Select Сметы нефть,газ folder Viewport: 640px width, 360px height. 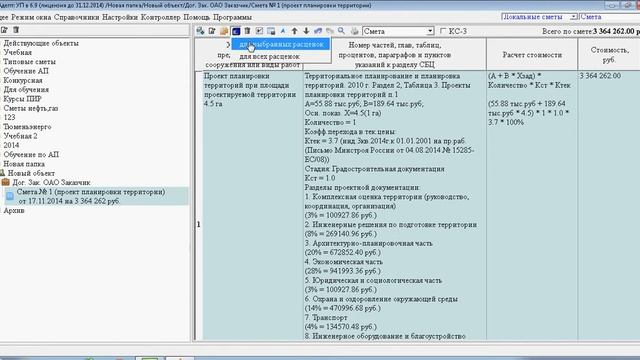31,108
